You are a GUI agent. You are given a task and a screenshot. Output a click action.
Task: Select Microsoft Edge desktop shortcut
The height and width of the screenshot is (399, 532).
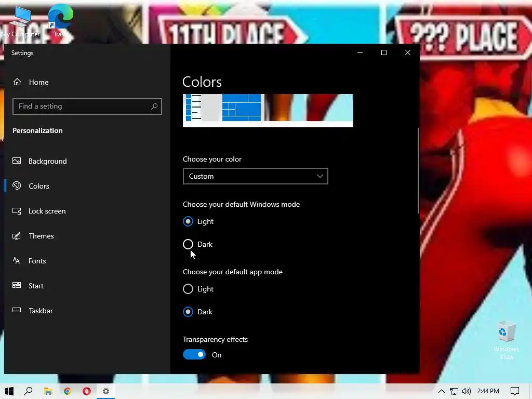tap(60, 20)
